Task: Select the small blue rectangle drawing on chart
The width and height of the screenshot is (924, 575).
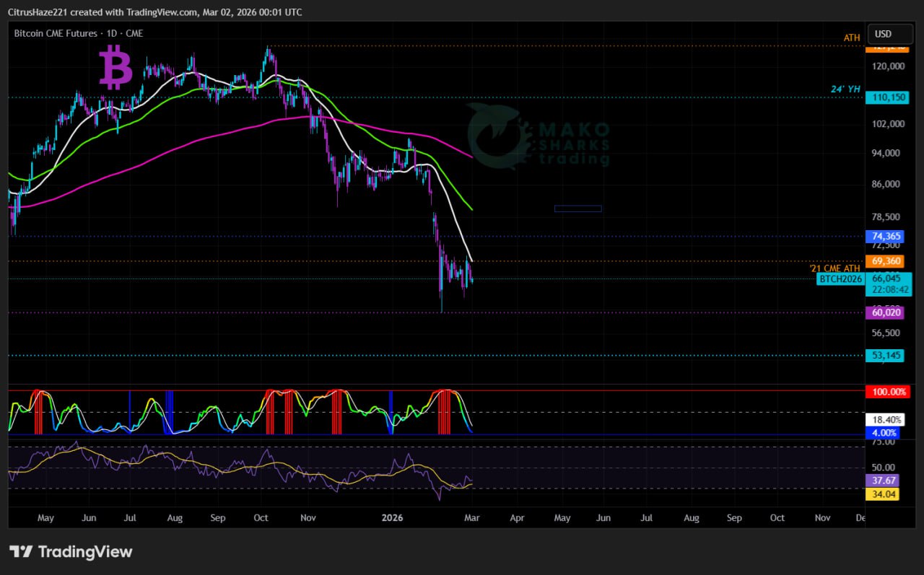Action: point(577,209)
